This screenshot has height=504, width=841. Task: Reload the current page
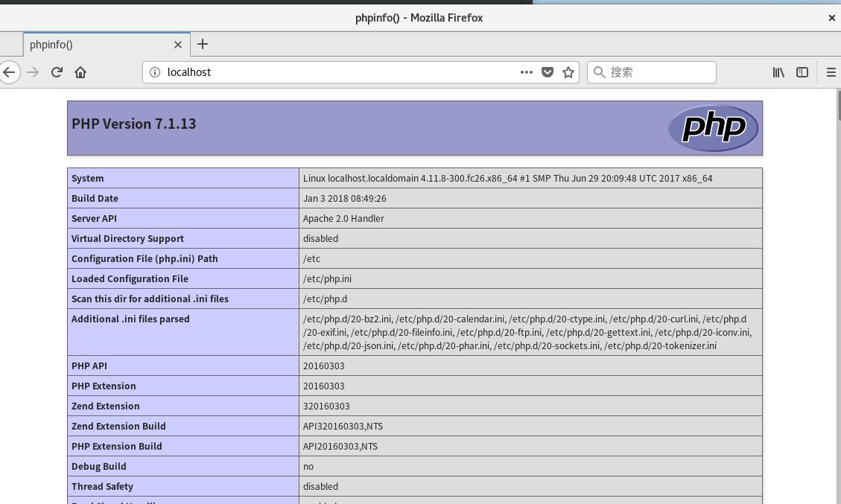click(x=57, y=72)
